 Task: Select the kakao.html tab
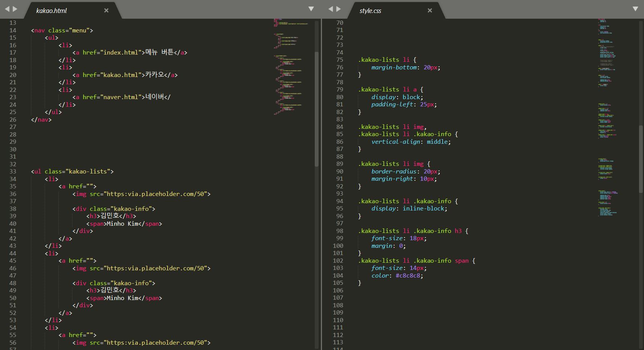point(52,11)
